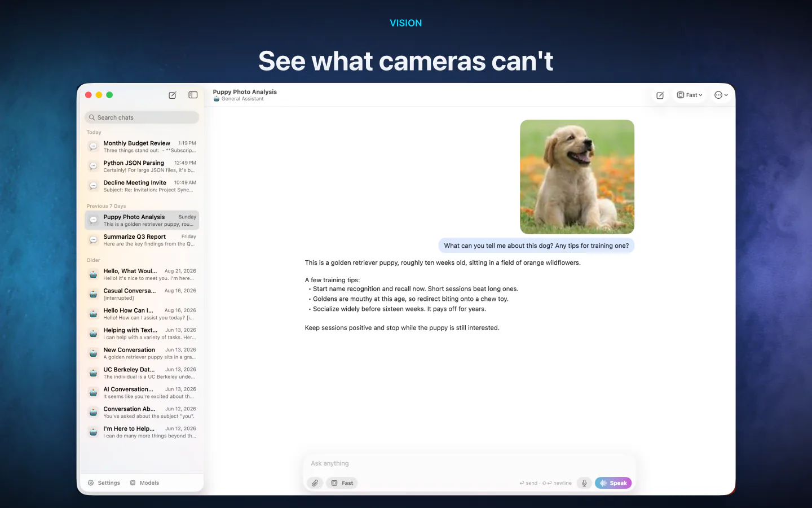Open the Monthly Budget Review chat

click(x=142, y=147)
